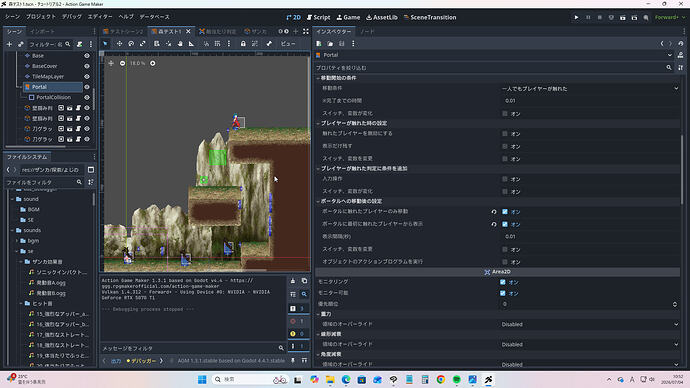
Task: Switch to the ノード tab
Action: pyautogui.click(x=367, y=32)
